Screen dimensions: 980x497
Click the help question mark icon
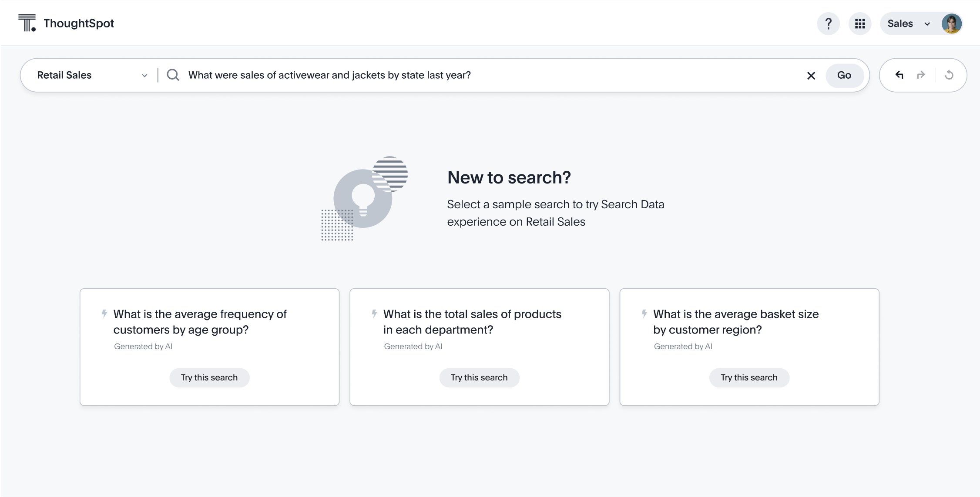click(829, 23)
